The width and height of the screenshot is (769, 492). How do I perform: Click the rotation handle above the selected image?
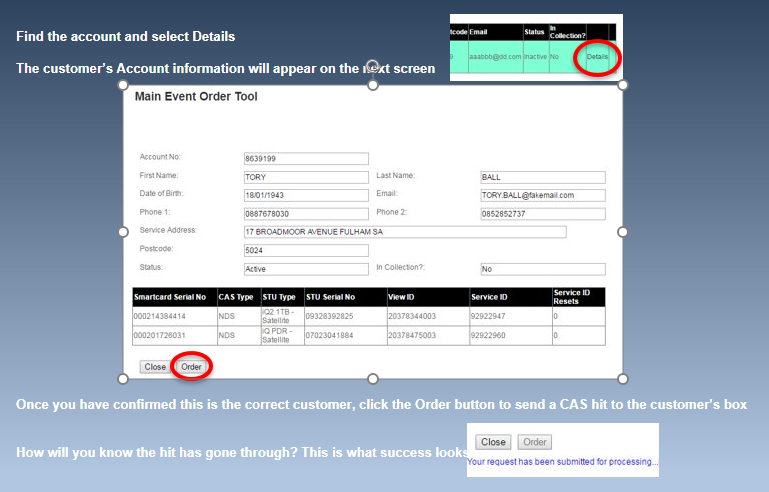pos(373,65)
